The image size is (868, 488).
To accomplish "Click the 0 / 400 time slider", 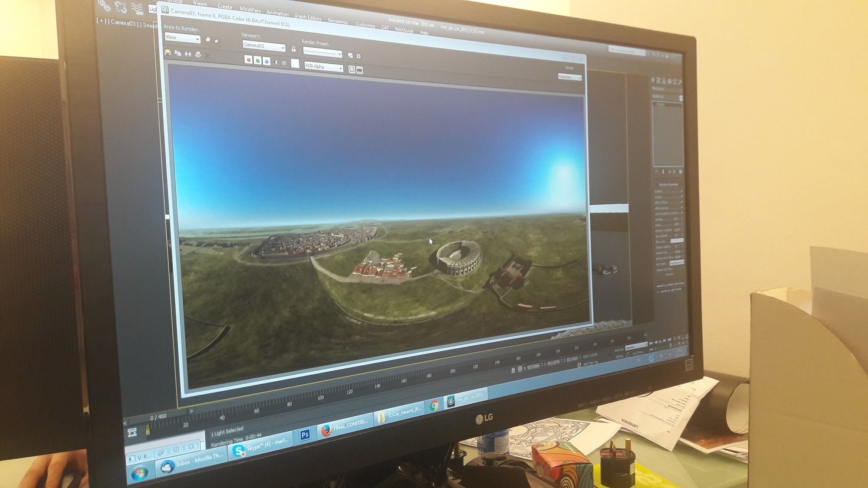I will tap(158, 417).
